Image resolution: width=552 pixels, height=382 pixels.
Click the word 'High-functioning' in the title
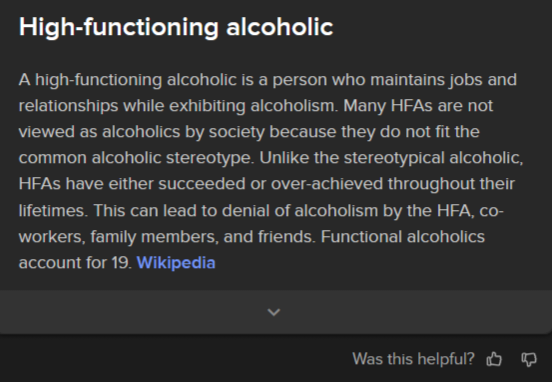click(x=119, y=27)
